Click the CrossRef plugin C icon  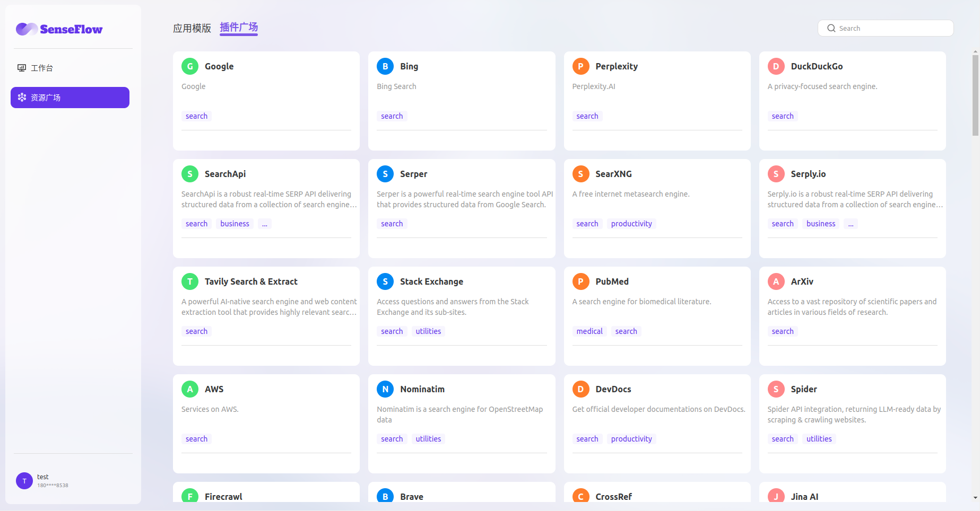click(580, 495)
